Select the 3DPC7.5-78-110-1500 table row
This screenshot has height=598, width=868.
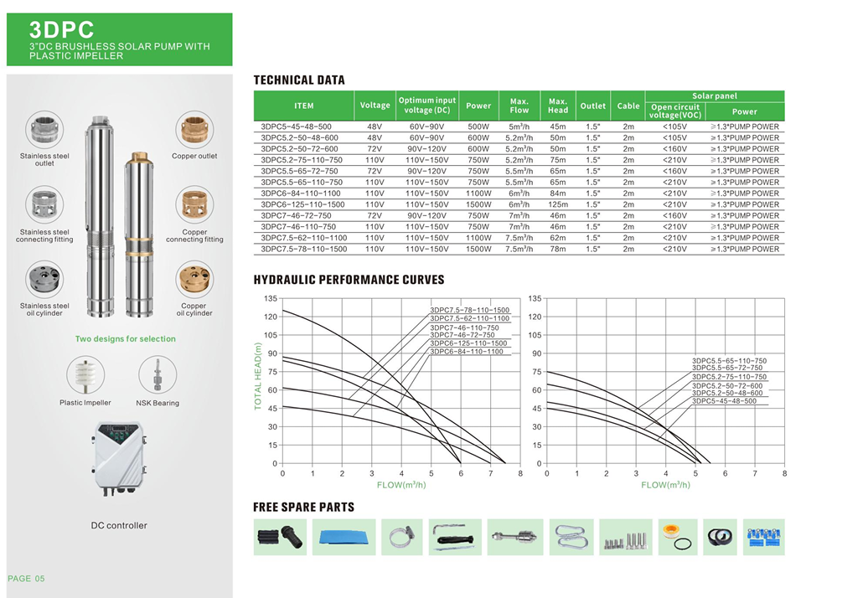(519, 249)
